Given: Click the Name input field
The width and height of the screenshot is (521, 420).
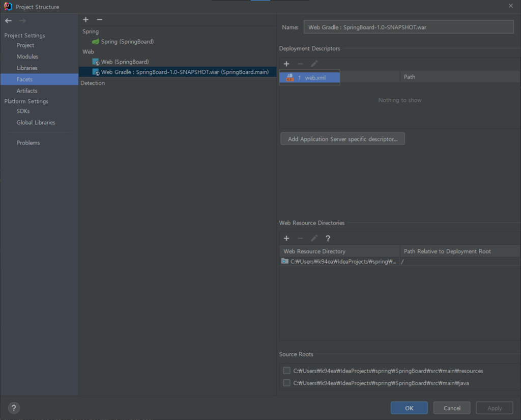Looking at the screenshot, I should (408, 27).
